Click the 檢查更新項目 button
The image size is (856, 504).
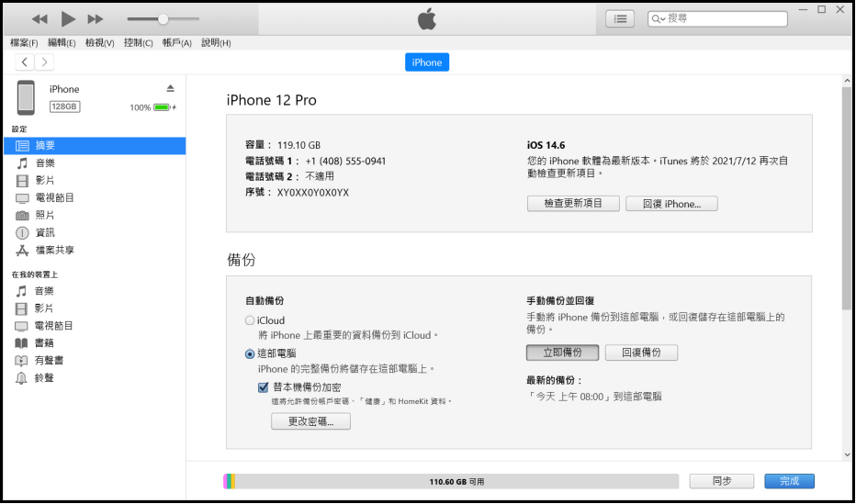(573, 204)
